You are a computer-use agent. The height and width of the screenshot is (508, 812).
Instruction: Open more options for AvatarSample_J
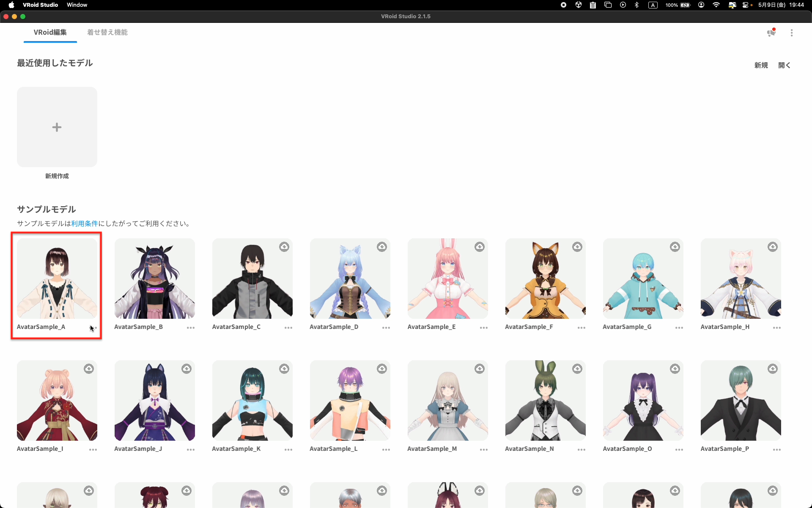pyautogui.click(x=191, y=450)
